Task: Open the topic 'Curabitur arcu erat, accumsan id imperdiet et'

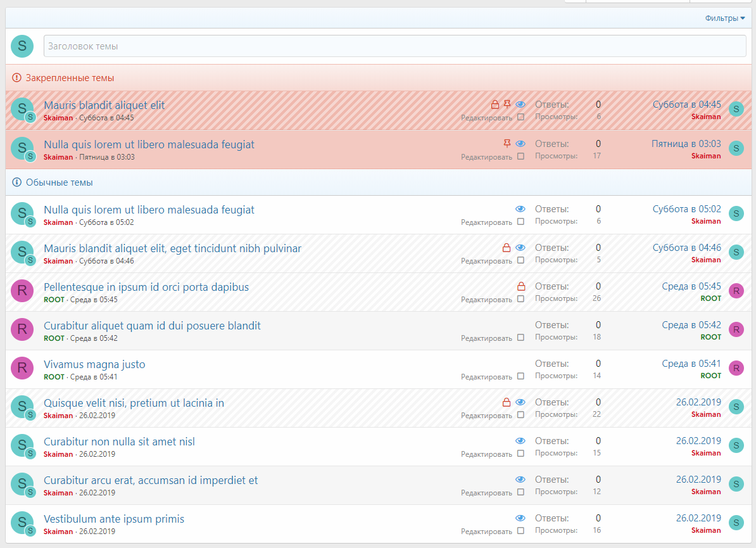Action: point(151,480)
